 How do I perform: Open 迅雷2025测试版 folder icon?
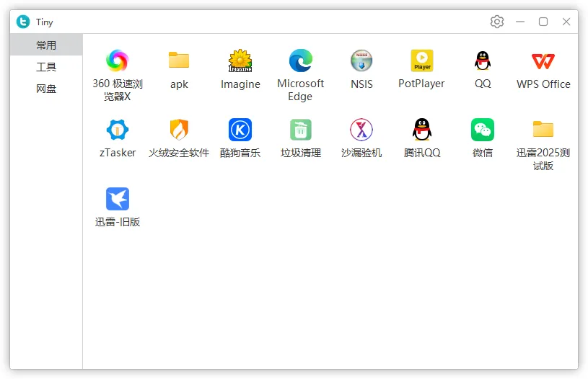543,129
